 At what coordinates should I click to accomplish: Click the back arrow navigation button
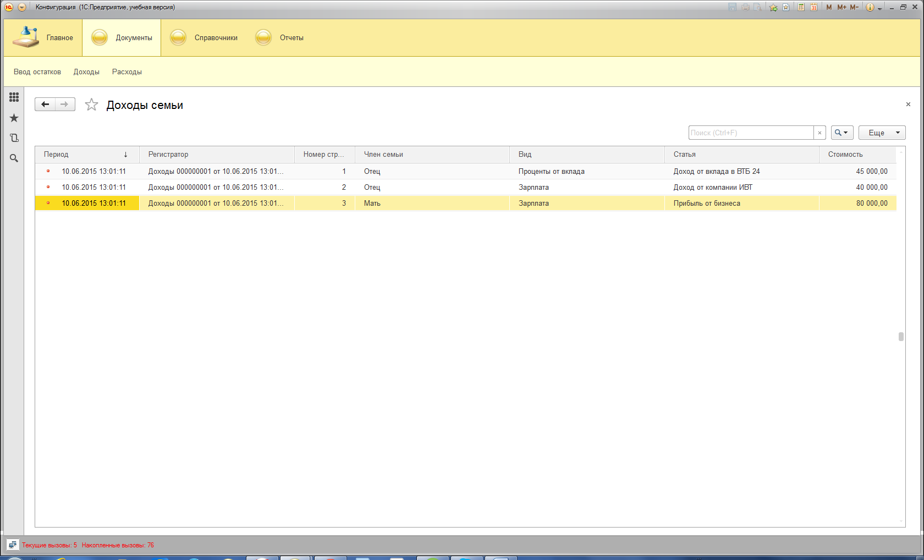(45, 105)
